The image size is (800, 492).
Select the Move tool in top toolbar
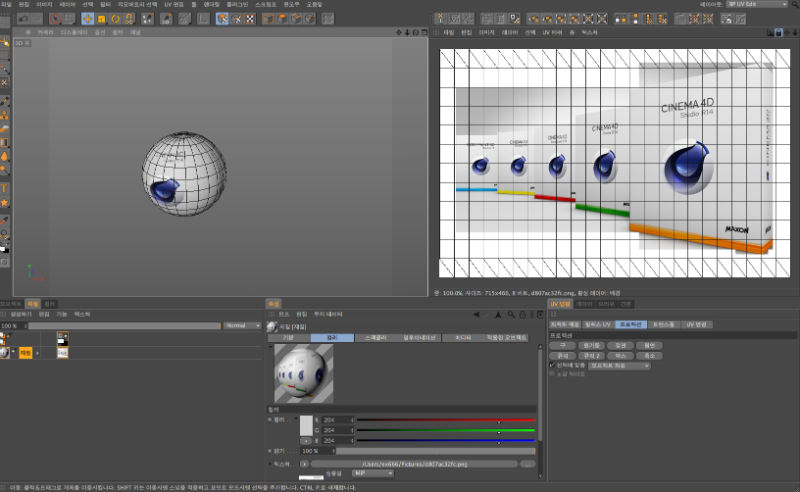coord(87,19)
